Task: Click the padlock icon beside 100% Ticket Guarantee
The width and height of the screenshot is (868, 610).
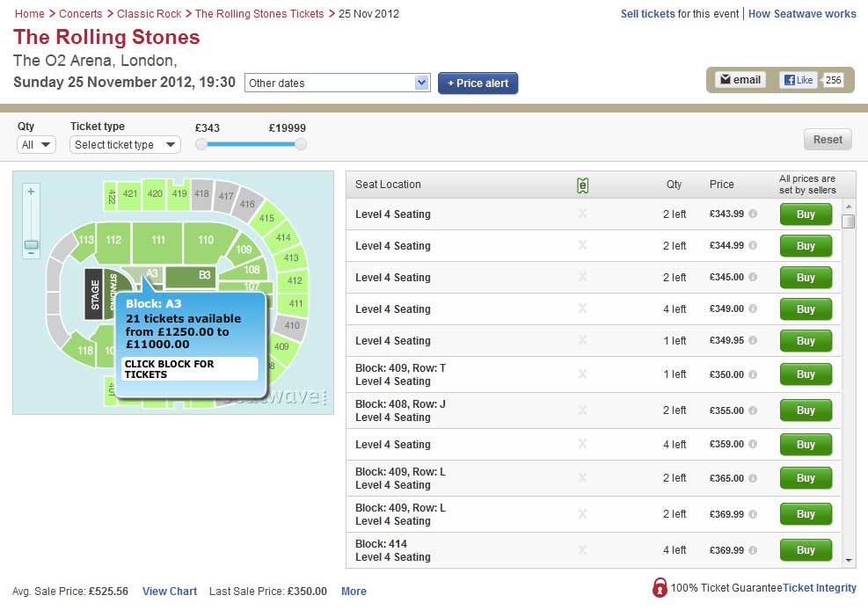Action: pyautogui.click(x=660, y=587)
